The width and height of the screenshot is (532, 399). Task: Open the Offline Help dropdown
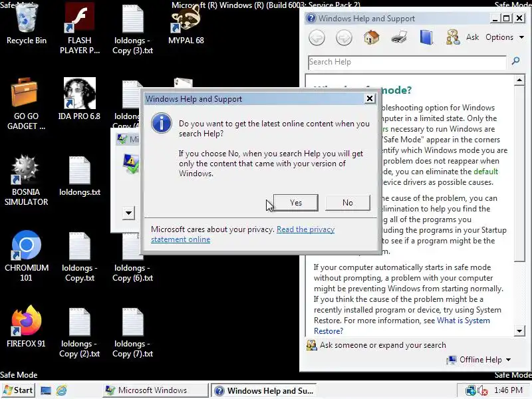coord(479,360)
